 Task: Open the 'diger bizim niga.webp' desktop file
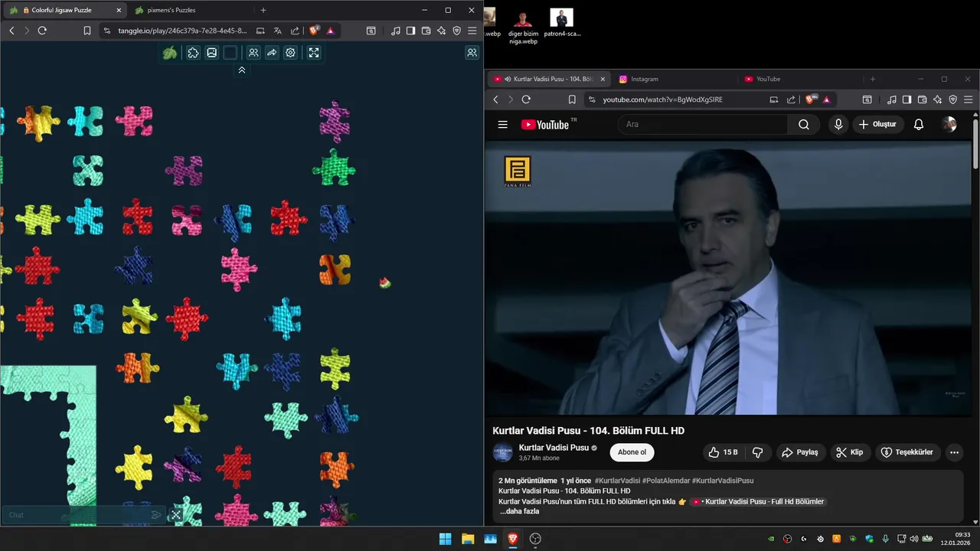(x=524, y=28)
